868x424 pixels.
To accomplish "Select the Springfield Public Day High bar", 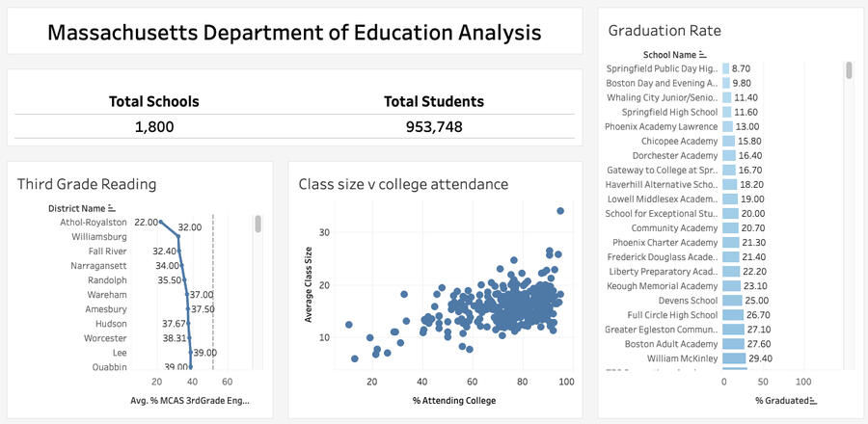I will pos(725,68).
